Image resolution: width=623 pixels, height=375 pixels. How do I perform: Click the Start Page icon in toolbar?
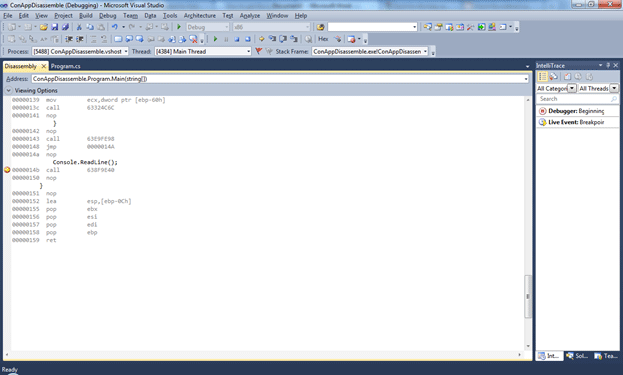point(481,27)
